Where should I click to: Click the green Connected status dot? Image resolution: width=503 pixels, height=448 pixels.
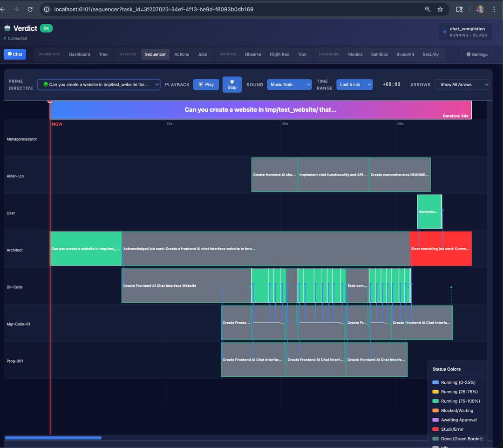point(5,39)
